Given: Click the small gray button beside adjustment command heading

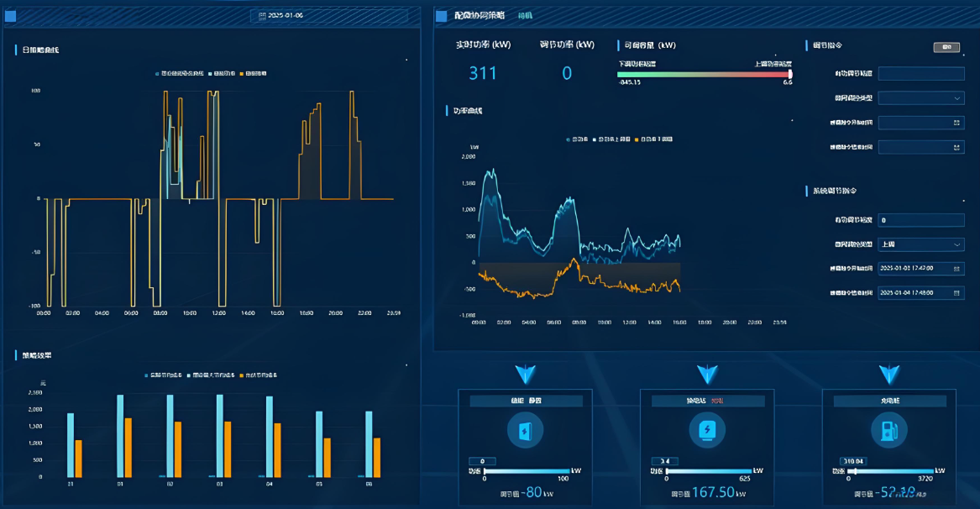Looking at the screenshot, I should point(946,47).
